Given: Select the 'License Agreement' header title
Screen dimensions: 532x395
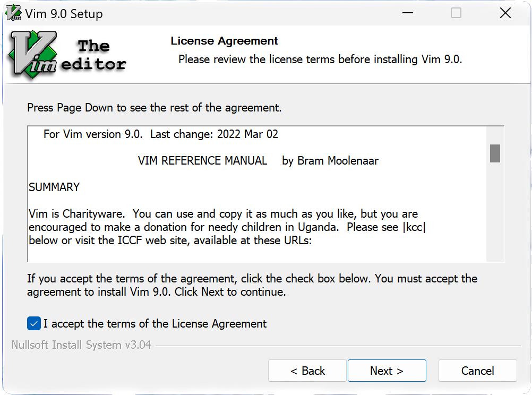Looking at the screenshot, I should (x=224, y=40).
